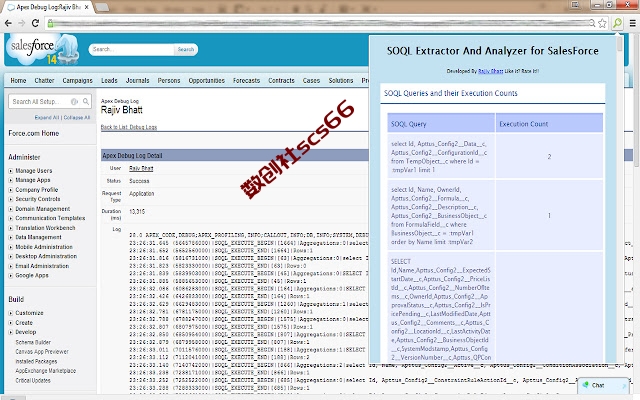Viewport: 640px width, 400px height.
Task: Open Canvas App Previewer
Action: point(42,352)
